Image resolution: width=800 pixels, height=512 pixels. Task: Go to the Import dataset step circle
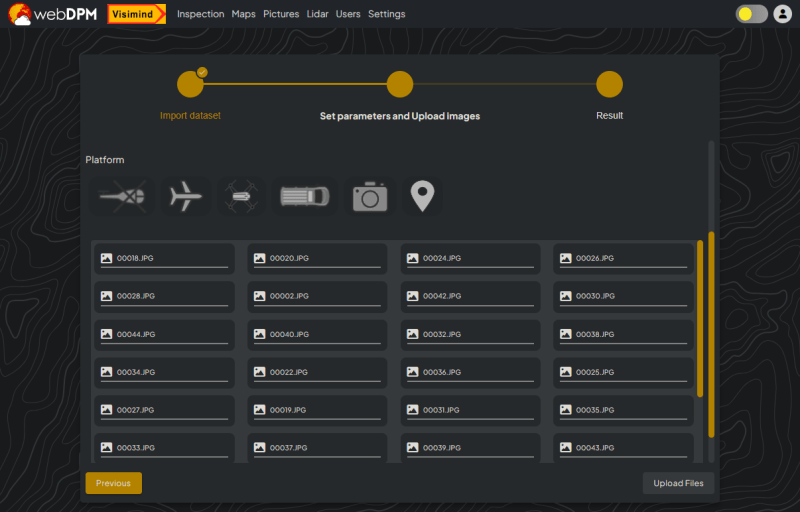click(x=190, y=84)
